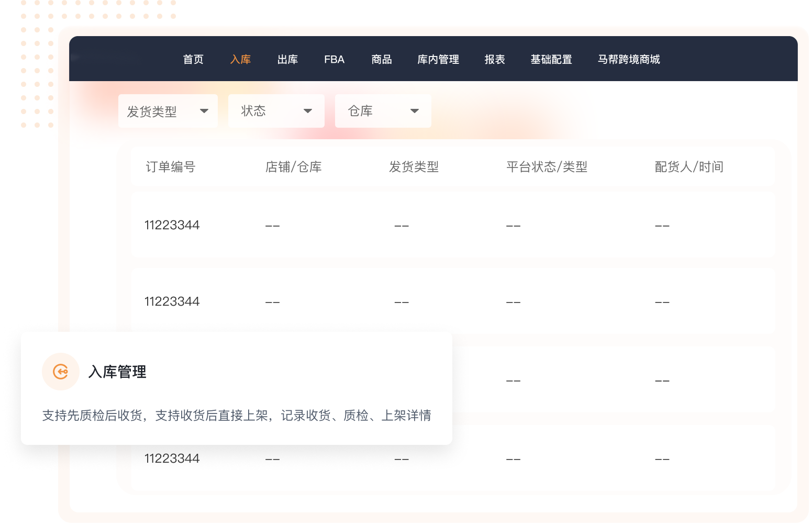Select the first order 11223344 row
812x526 pixels.
[x=172, y=225]
